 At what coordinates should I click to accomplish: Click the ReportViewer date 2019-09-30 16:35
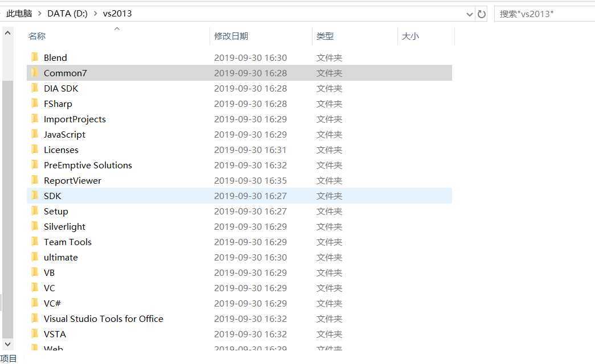(251, 180)
